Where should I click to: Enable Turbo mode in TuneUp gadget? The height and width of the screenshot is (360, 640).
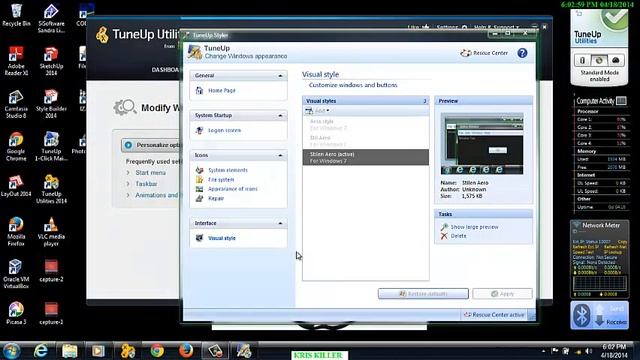pos(616,60)
